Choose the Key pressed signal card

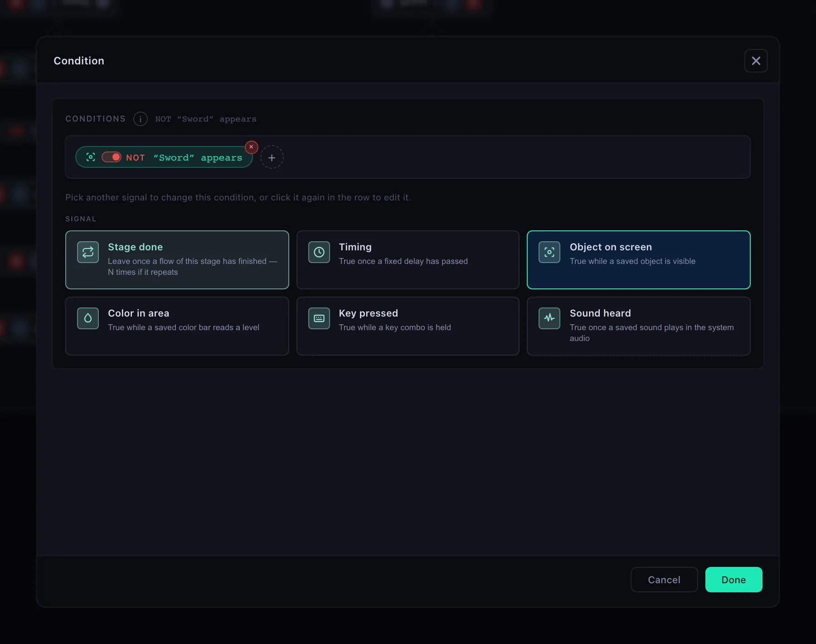pos(408,326)
